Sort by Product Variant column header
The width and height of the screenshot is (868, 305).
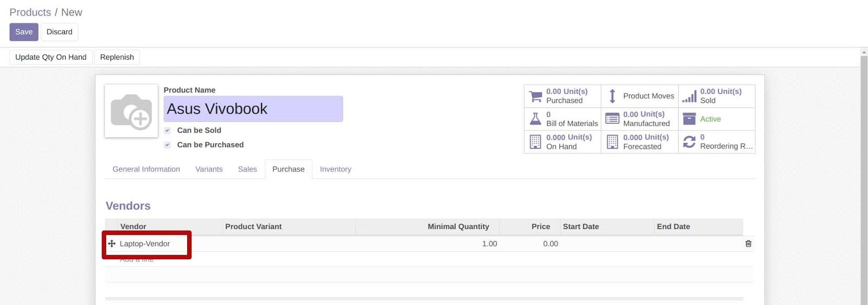pyautogui.click(x=289, y=226)
